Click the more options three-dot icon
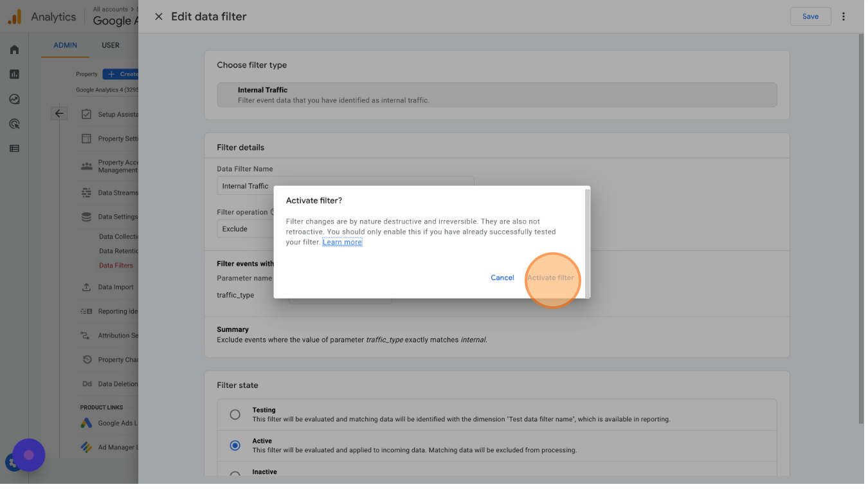 click(x=844, y=17)
